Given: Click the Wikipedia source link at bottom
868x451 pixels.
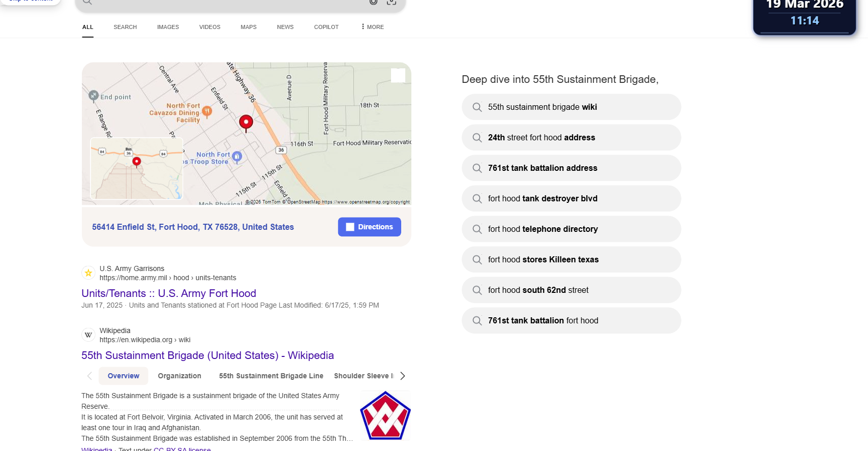Looking at the screenshot, I should coord(97,449).
